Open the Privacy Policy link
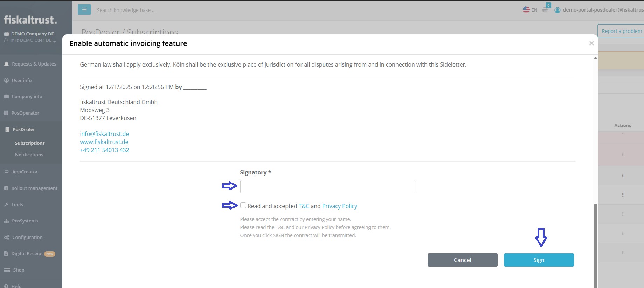This screenshot has width=644, height=288. [340, 206]
